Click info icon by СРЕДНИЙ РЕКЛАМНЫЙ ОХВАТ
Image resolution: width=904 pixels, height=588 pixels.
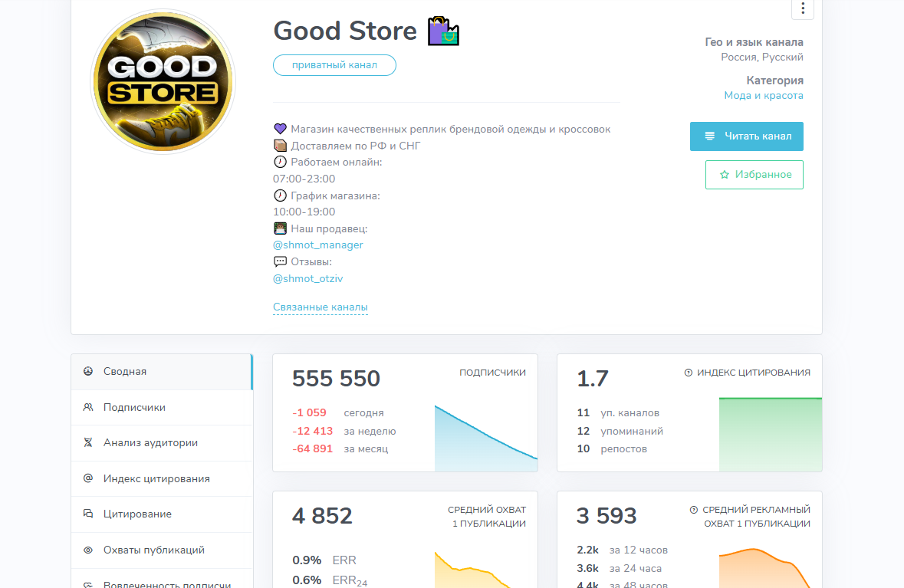(694, 510)
